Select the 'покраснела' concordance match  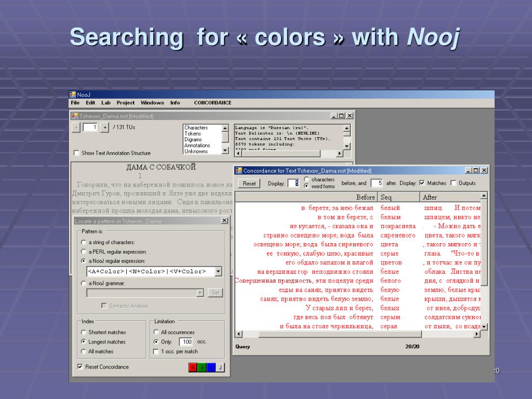(398, 226)
